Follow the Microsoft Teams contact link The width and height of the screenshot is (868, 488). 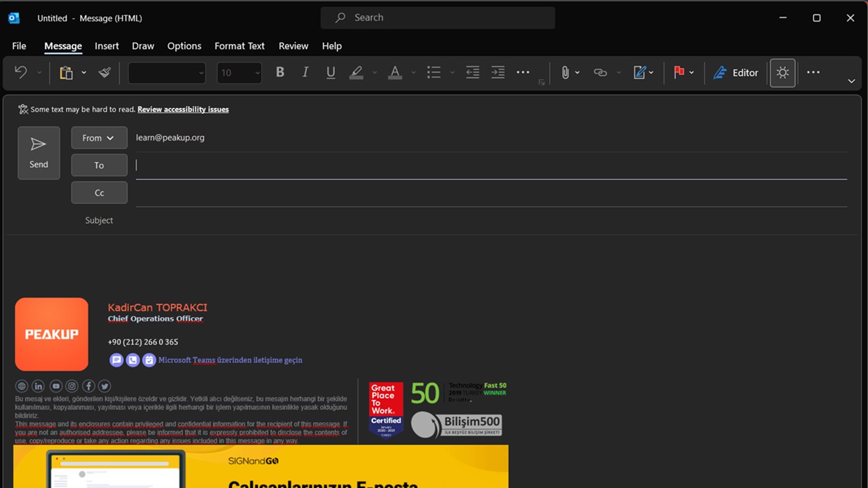coord(230,360)
